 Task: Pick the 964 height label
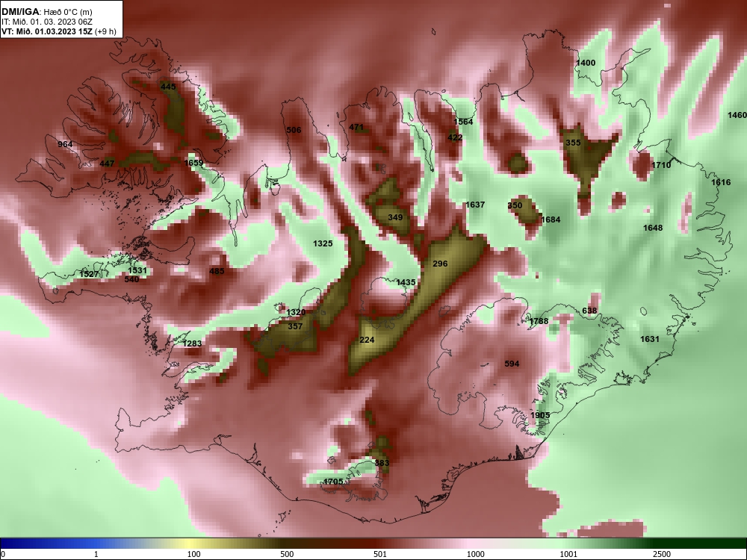tap(65, 144)
